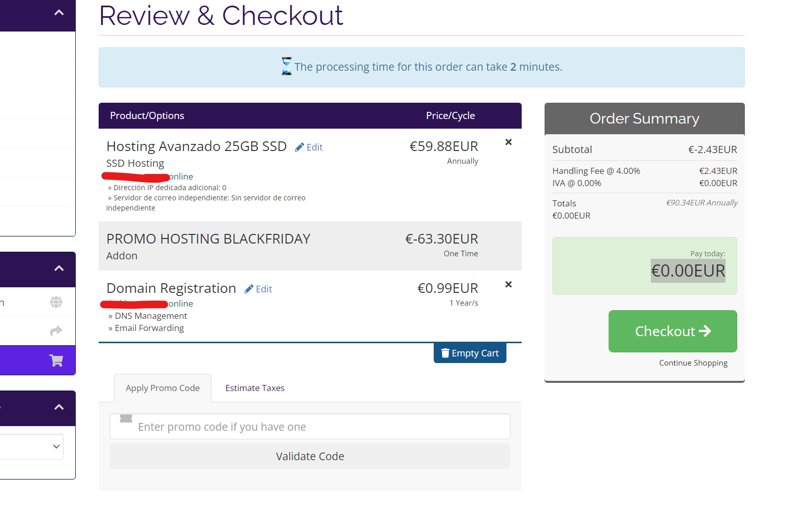The width and height of the screenshot is (812, 510).
Task: Switch to Apply Promo Code tab
Action: tap(163, 388)
